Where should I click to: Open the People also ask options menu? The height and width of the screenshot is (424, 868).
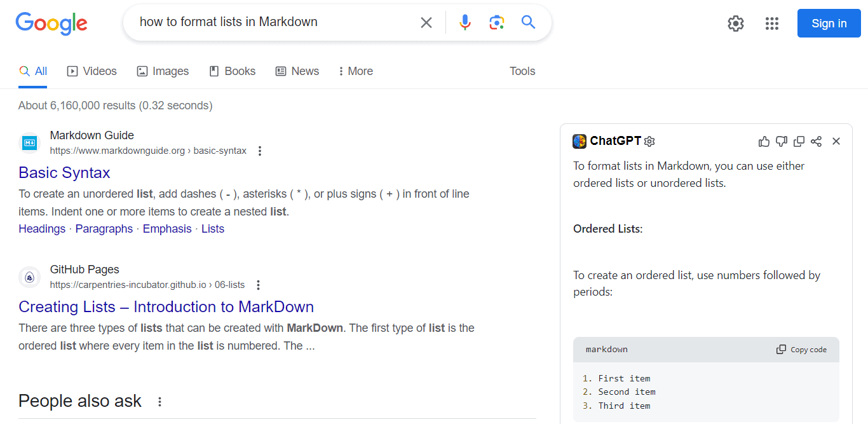coord(159,401)
